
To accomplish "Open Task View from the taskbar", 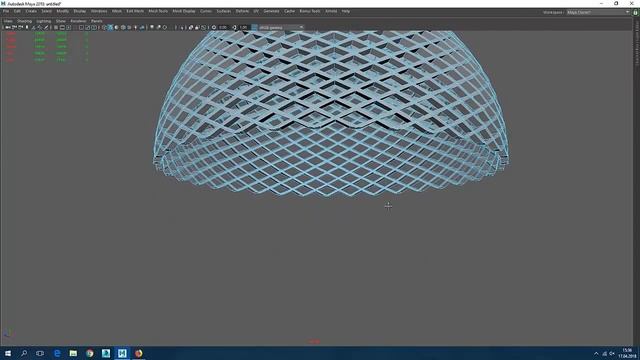I will click(40, 353).
